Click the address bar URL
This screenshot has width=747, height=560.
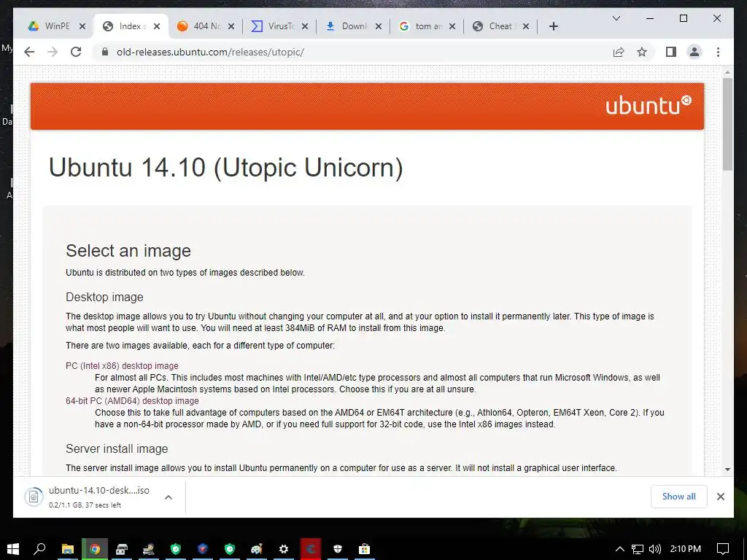(x=210, y=52)
